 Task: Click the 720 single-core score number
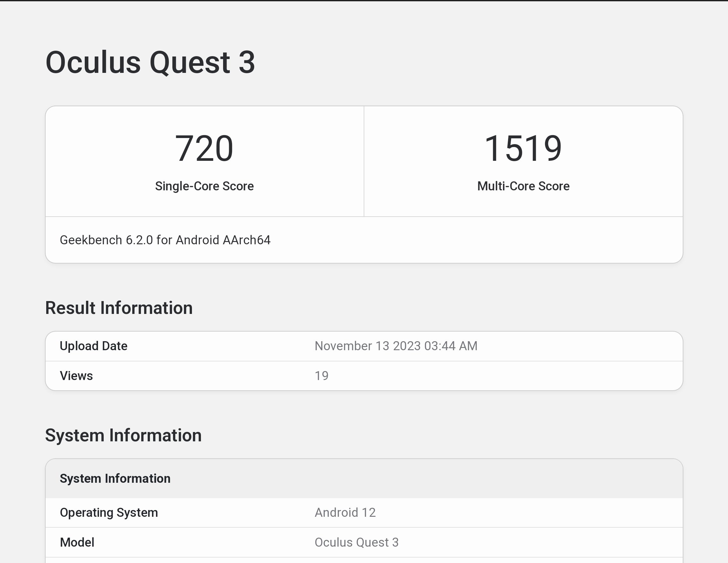[x=204, y=148]
